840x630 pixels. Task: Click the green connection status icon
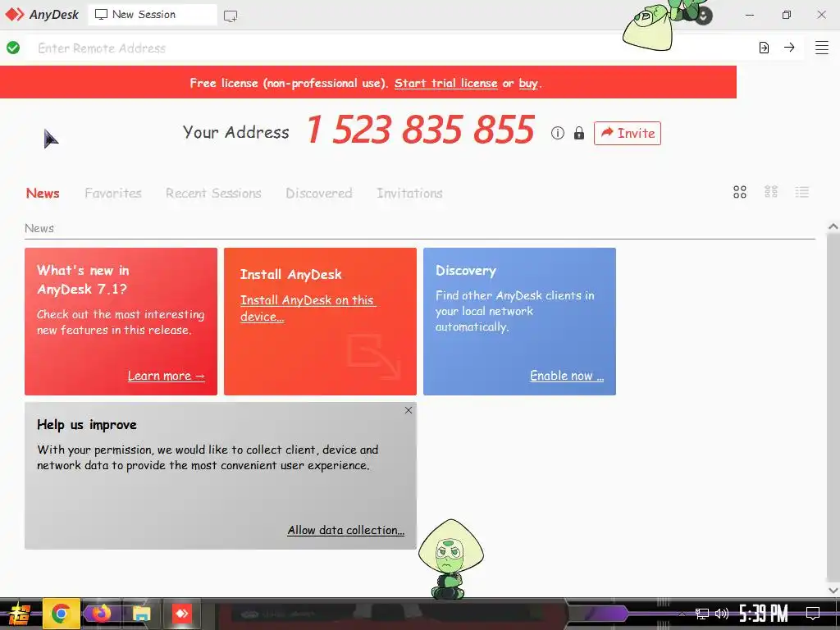13,48
